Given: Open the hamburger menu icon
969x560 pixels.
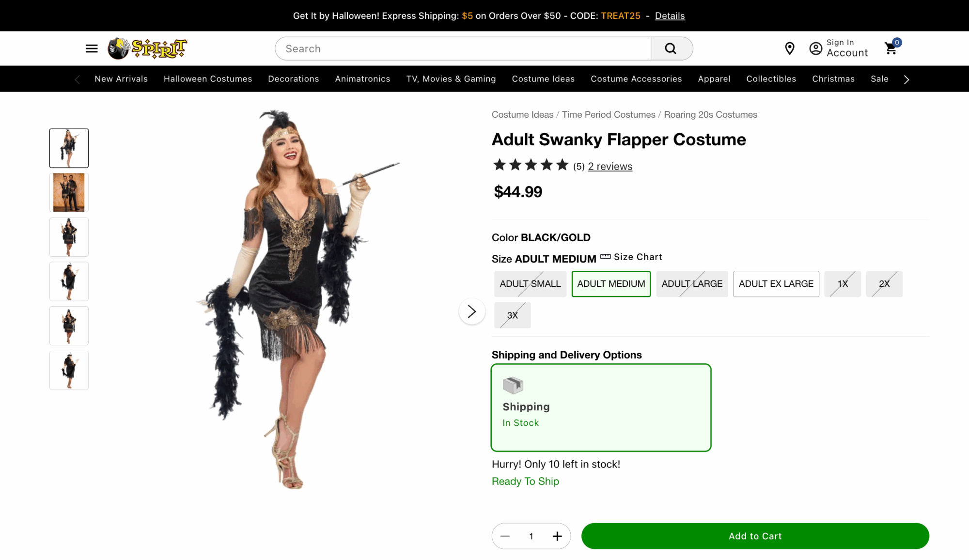Looking at the screenshot, I should (x=92, y=48).
